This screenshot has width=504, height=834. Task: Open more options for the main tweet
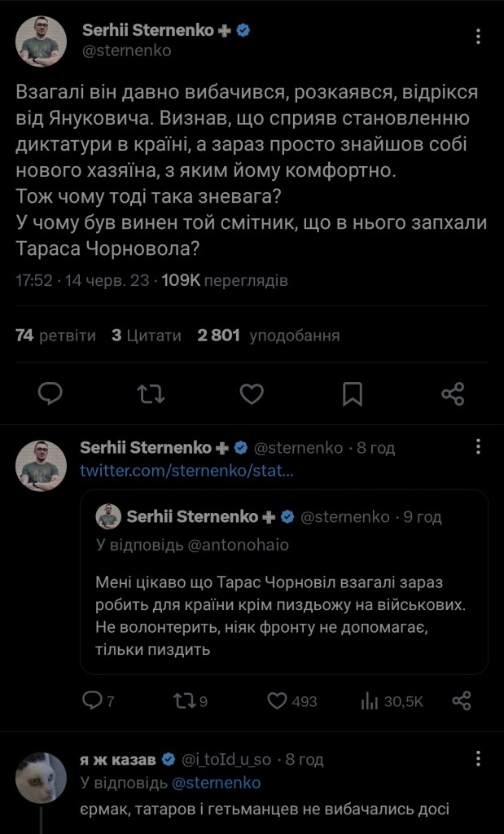[x=478, y=37]
